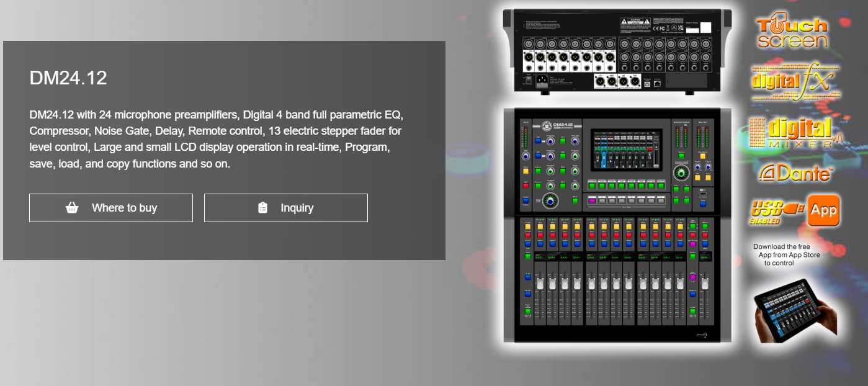Open the Inquiry form button
The width and height of the screenshot is (868, 386).
pyautogui.click(x=285, y=208)
